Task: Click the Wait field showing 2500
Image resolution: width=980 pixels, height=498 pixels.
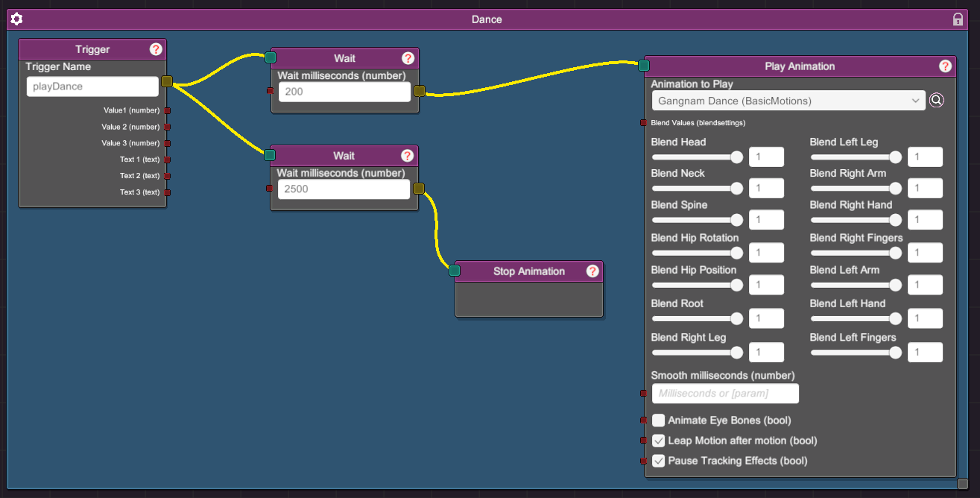Action: [344, 189]
